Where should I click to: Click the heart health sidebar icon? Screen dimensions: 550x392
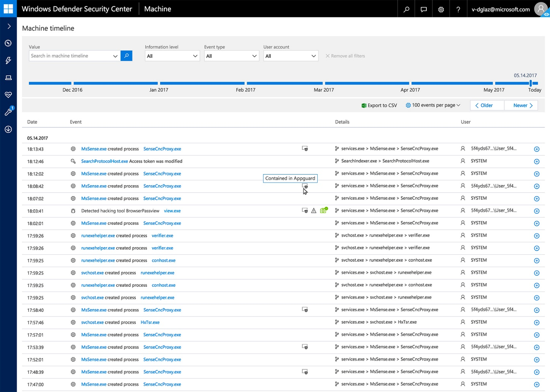click(x=8, y=95)
